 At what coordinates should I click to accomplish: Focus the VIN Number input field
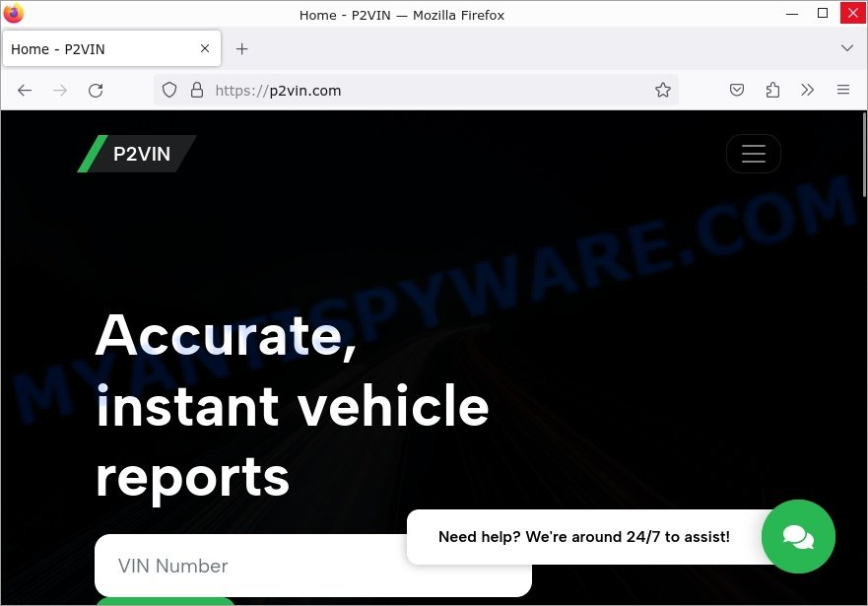[313, 566]
